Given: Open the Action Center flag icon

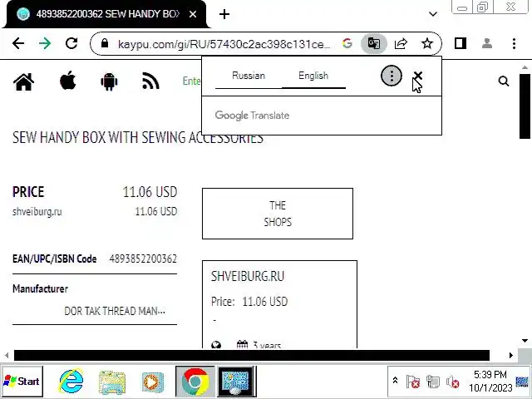Looking at the screenshot, I should (413, 382).
